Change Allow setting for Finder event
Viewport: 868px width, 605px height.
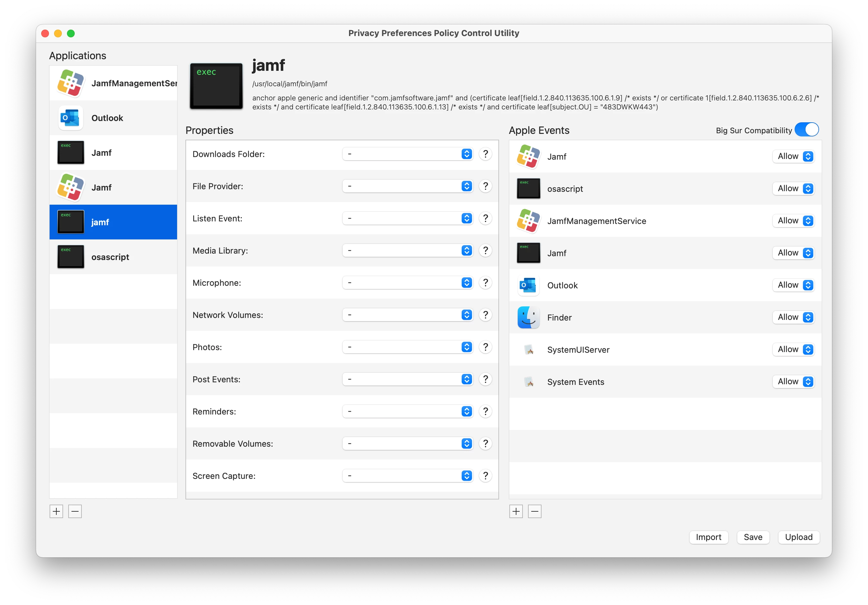[x=793, y=317]
